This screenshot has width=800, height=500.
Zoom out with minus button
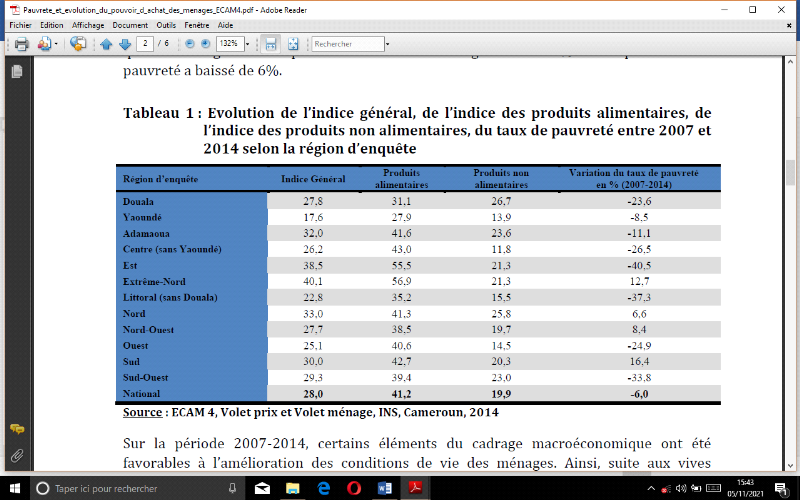(x=190, y=44)
